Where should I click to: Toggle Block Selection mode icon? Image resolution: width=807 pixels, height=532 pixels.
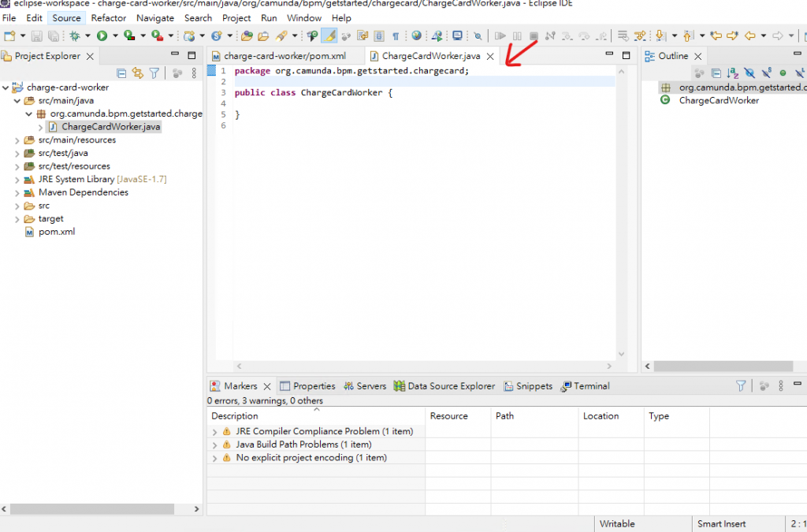379,36
